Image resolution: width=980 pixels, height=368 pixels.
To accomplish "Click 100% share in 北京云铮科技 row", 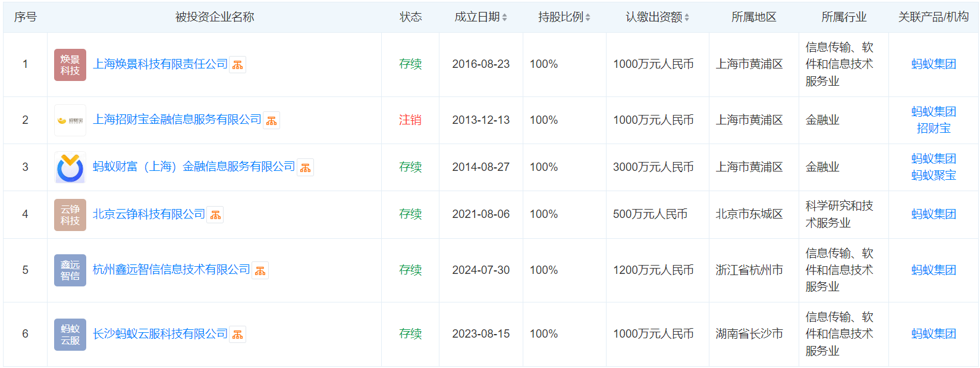I will 544,214.
